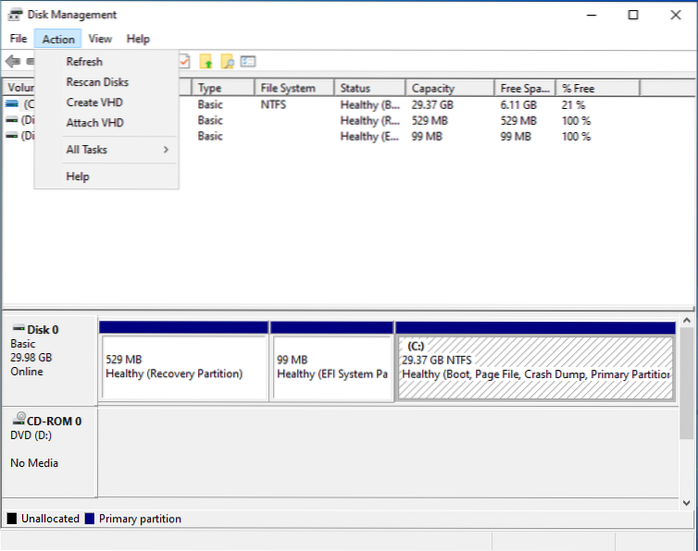Screen dimensions: 698x551
Task: Select Create VHD in the Action menu
Action: click(x=95, y=102)
